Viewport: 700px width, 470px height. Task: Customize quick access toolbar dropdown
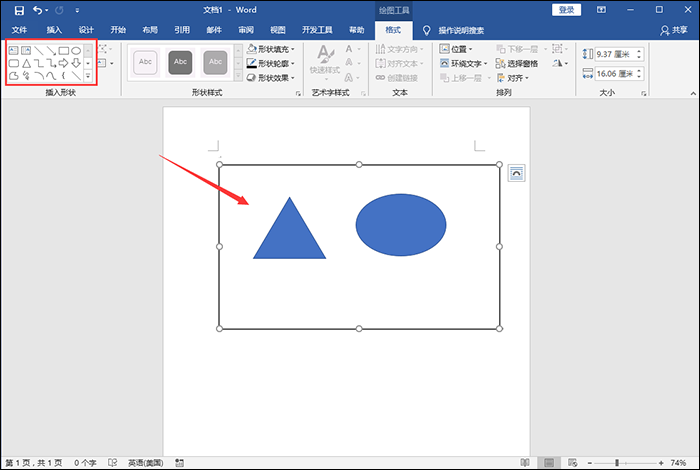pyautogui.click(x=77, y=10)
